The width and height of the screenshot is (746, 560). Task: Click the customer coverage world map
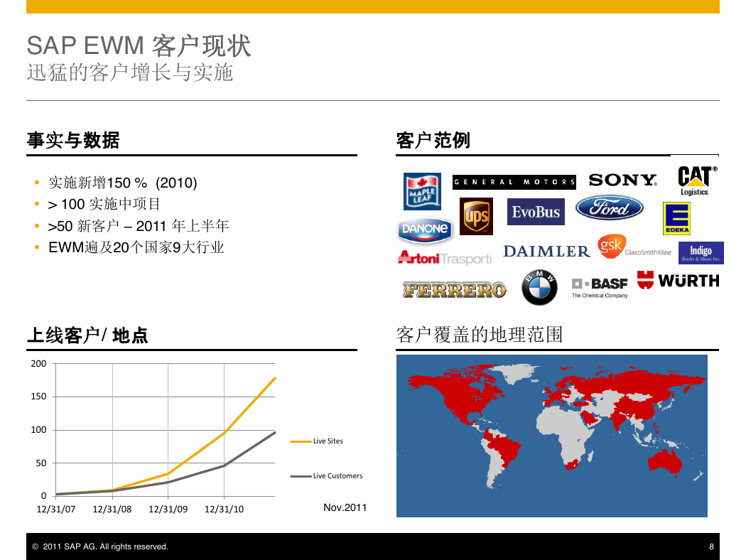tap(552, 436)
